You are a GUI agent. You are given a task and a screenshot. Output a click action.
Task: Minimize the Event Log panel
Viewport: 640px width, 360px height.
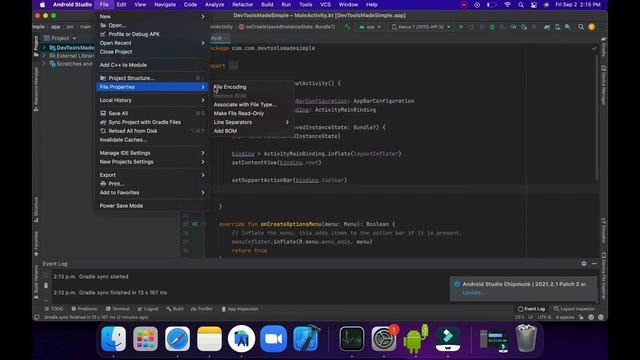click(x=594, y=264)
